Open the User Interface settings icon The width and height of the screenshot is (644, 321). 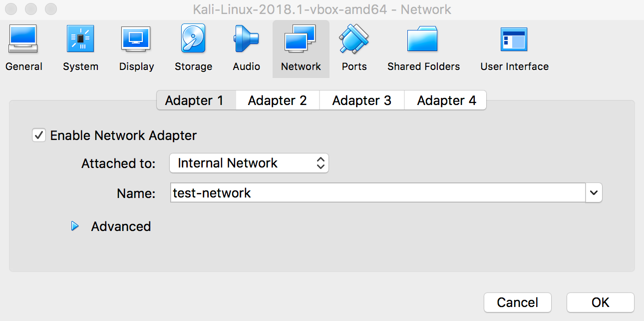514,40
